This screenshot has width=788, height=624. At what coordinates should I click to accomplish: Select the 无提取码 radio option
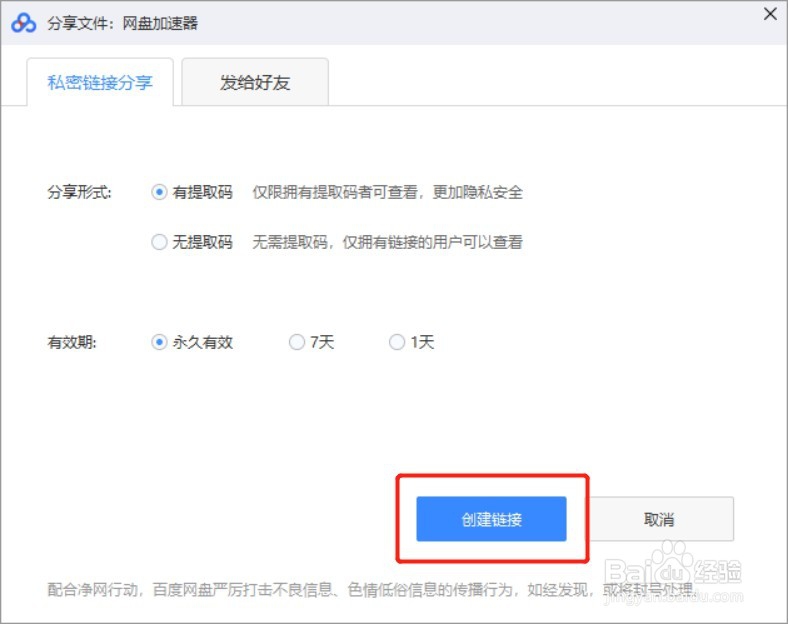pyautogui.click(x=159, y=242)
